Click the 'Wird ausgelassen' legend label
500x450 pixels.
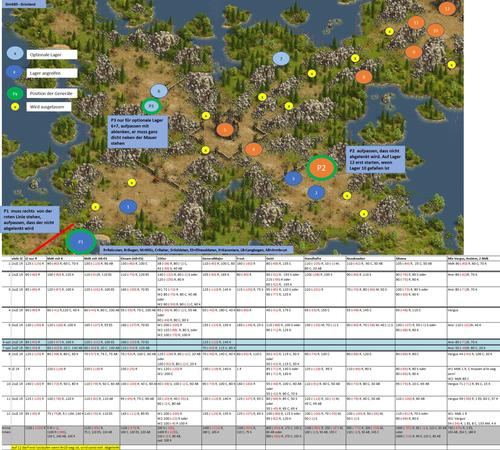49,107
